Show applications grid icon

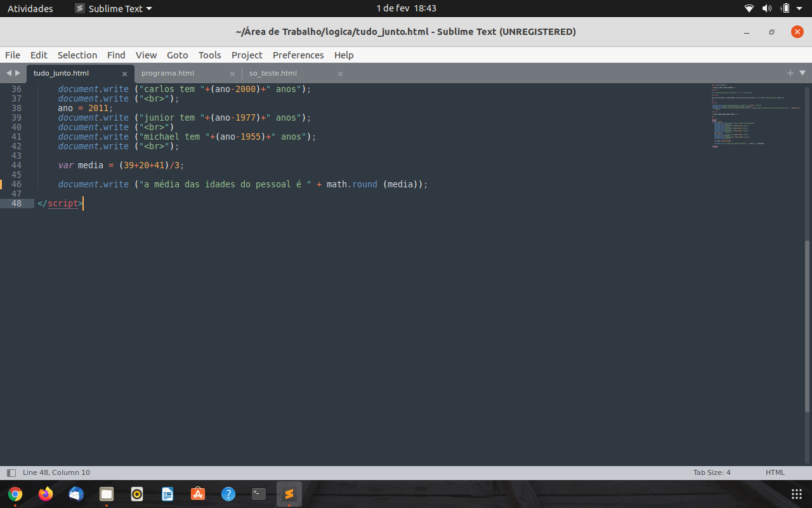coord(797,494)
